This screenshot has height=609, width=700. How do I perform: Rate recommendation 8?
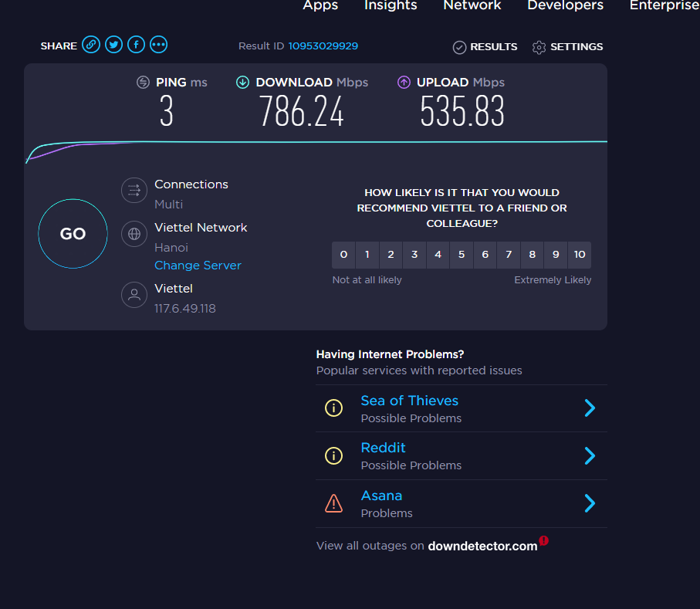[533, 255]
